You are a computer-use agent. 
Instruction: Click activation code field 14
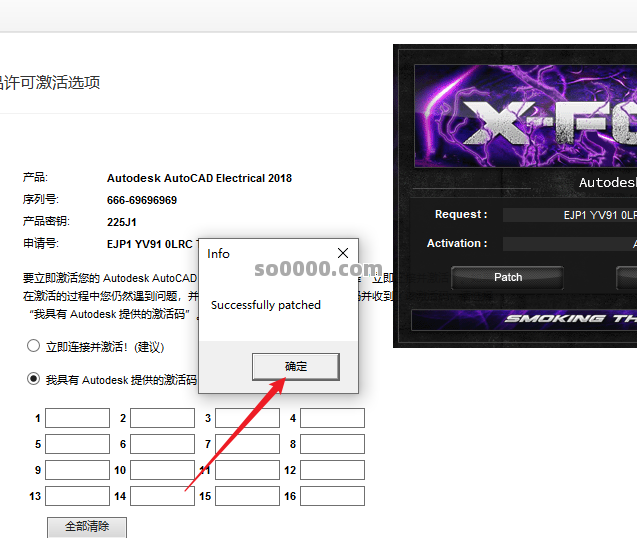tap(162, 496)
